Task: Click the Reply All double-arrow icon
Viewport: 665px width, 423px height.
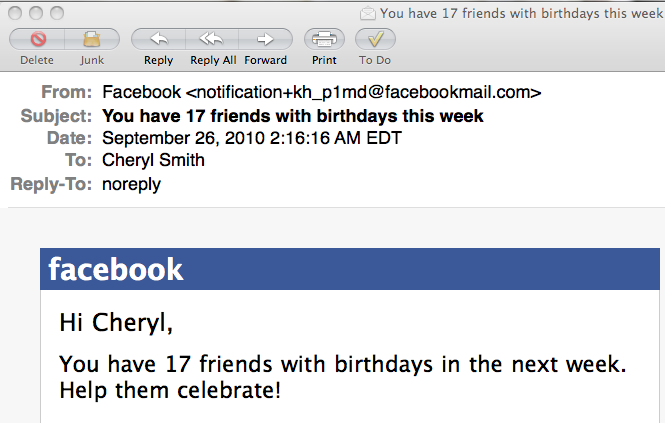Action: [x=212, y=40]
